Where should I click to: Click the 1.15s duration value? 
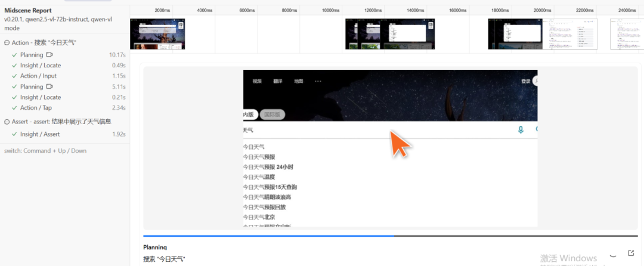coord(119,76)
